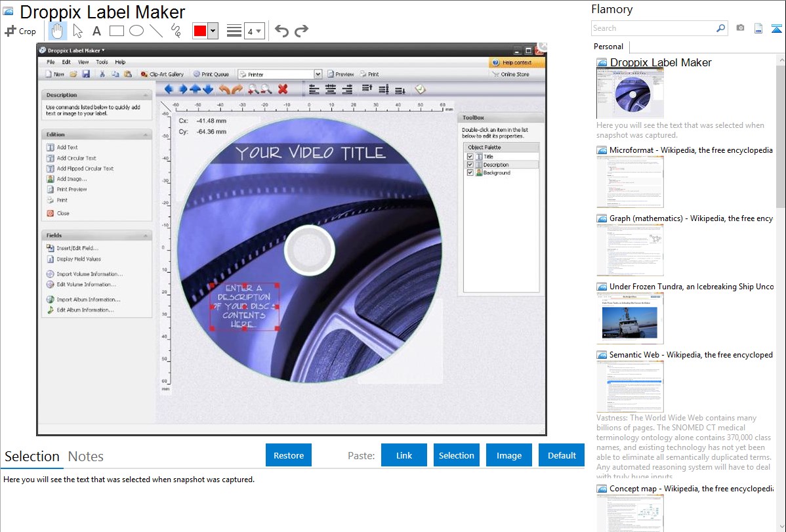Screen dimensions: 786x532
Task: Click the redo arrow in Flamory toolbar
Action: tap(301, 31)
